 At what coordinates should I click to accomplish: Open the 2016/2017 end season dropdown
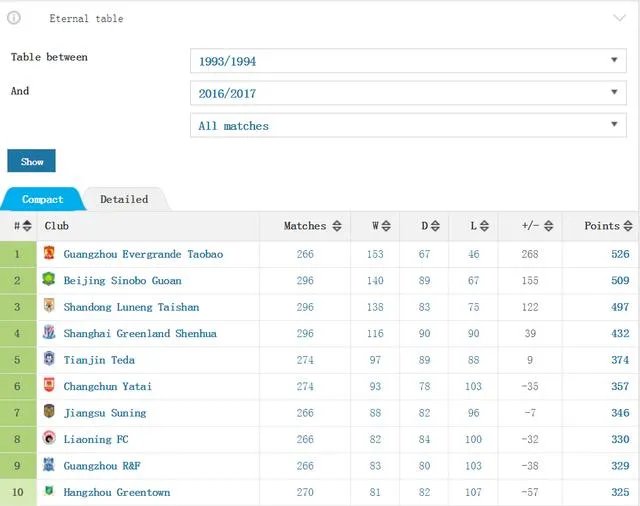[407, 93]
